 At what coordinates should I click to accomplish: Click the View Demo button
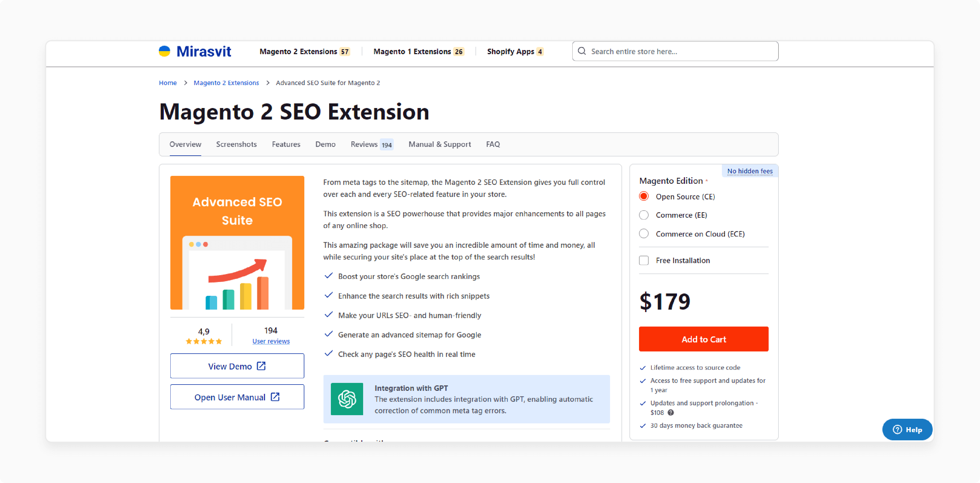[x=237, y=366]
